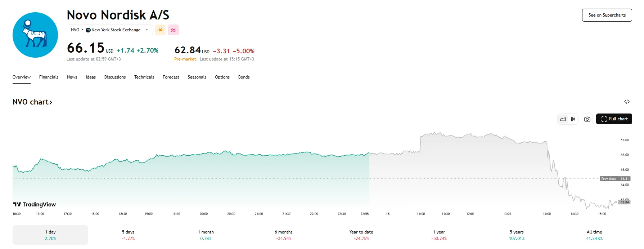View the Forecast tab

click(171, 77)
